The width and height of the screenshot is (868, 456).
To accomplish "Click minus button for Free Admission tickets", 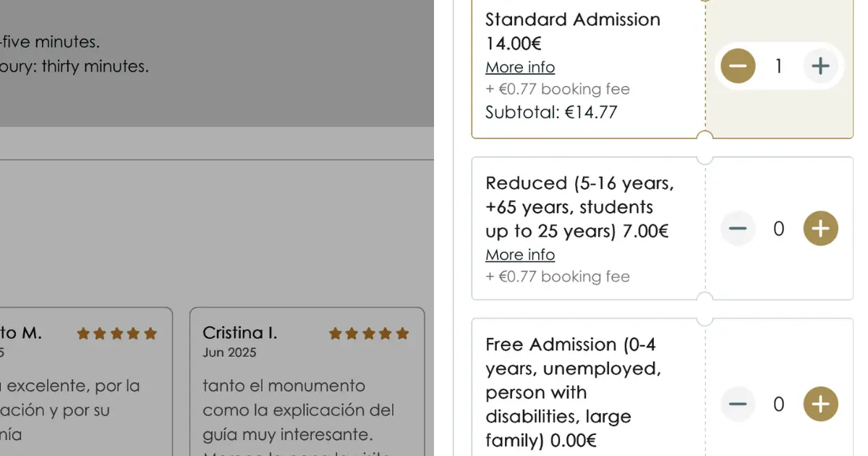I will [x=737, y=404].
